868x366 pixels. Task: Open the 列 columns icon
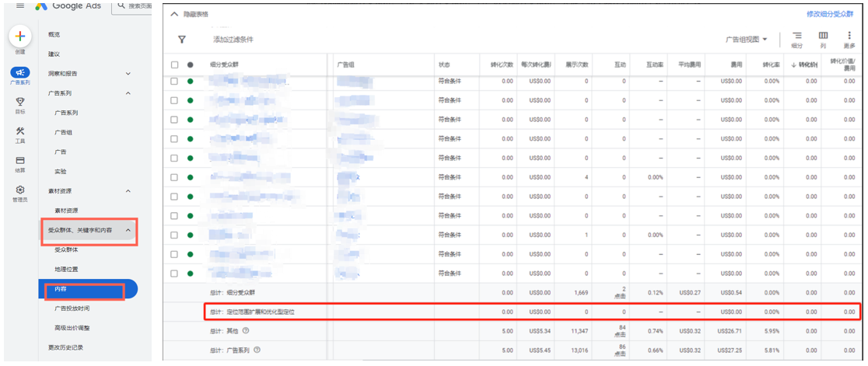[x=823, y=36]
